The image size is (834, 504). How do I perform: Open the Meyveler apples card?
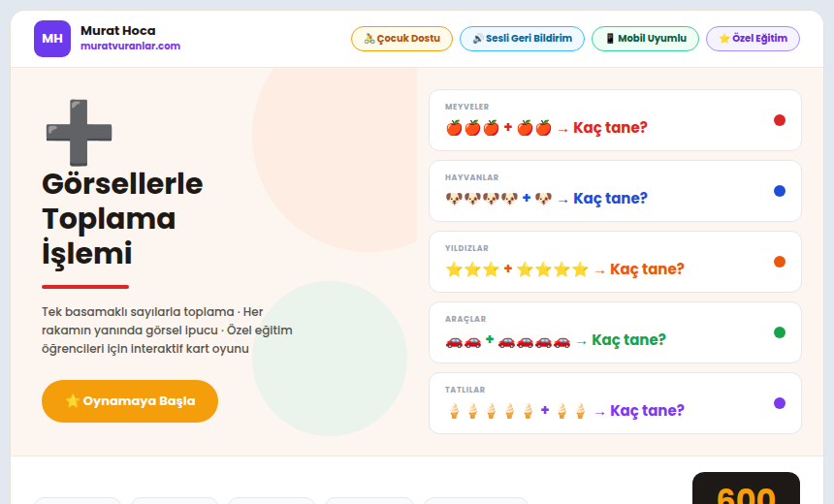pyautogui.click(x=615, y=120)
